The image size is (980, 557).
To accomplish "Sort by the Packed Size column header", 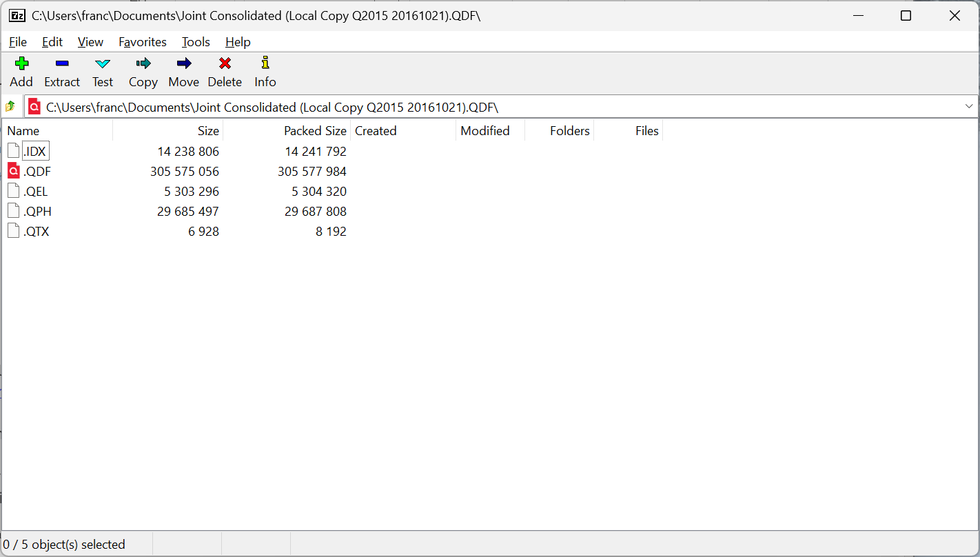I will (287, 130).
